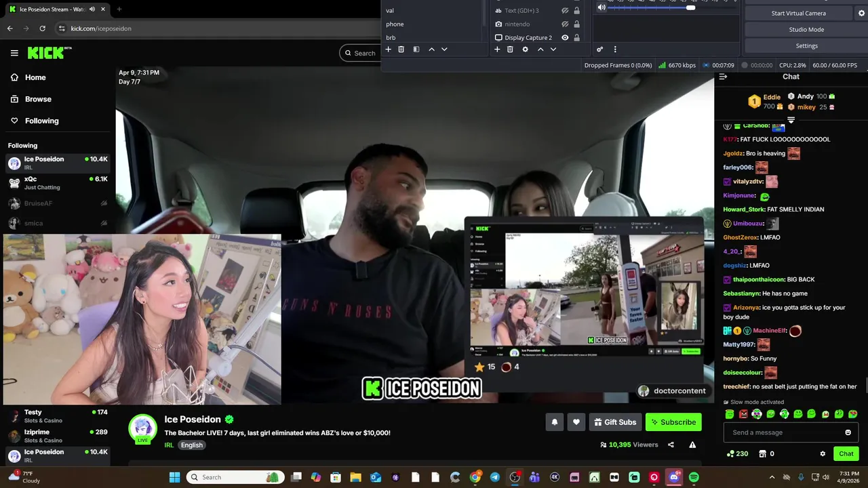This screenshot has width=868, height=488.
Task: Click the heart follow icon under the stream
Action: tap(576, 422)
